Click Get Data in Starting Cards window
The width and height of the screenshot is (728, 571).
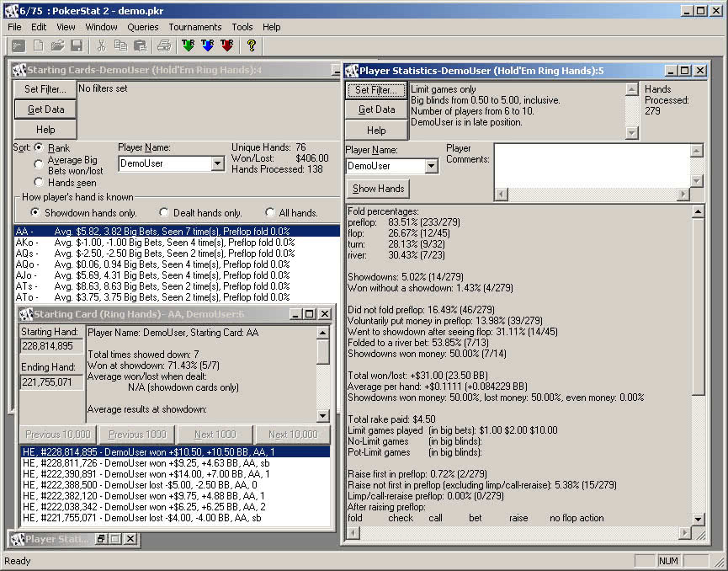(x=45, y=109)
